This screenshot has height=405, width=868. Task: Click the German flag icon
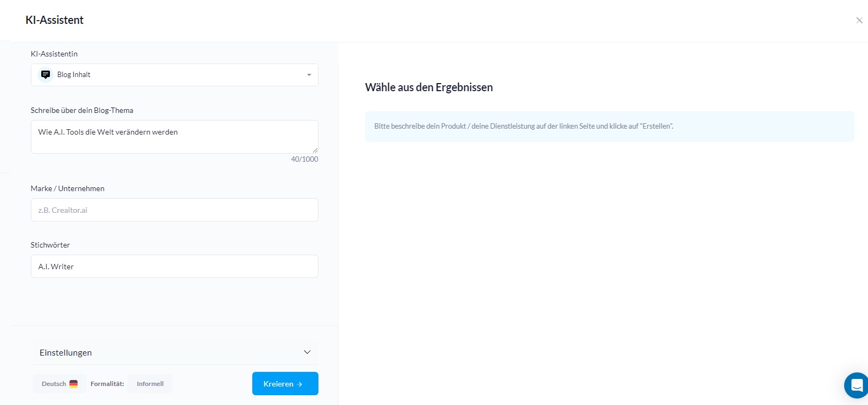(x=74, y=384)
